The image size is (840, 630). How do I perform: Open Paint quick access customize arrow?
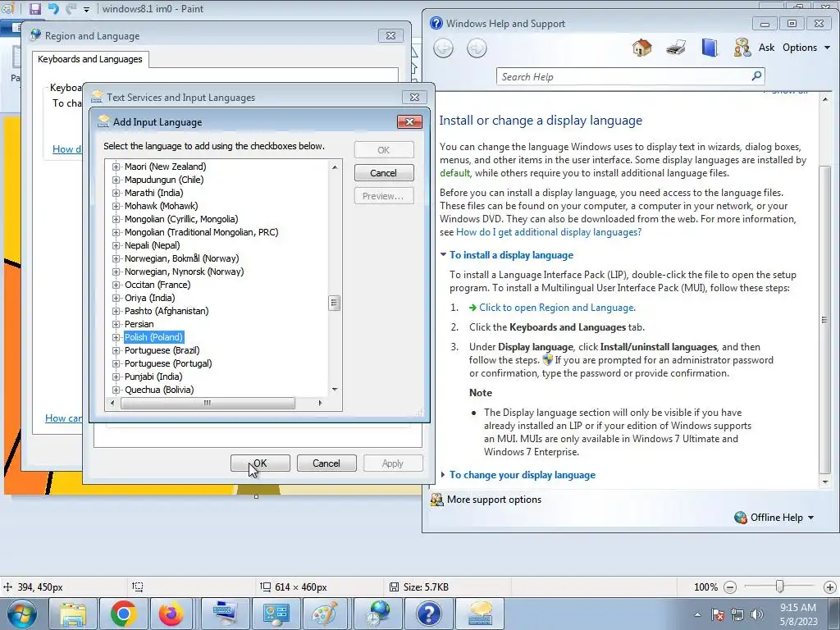tap(86, 9)
